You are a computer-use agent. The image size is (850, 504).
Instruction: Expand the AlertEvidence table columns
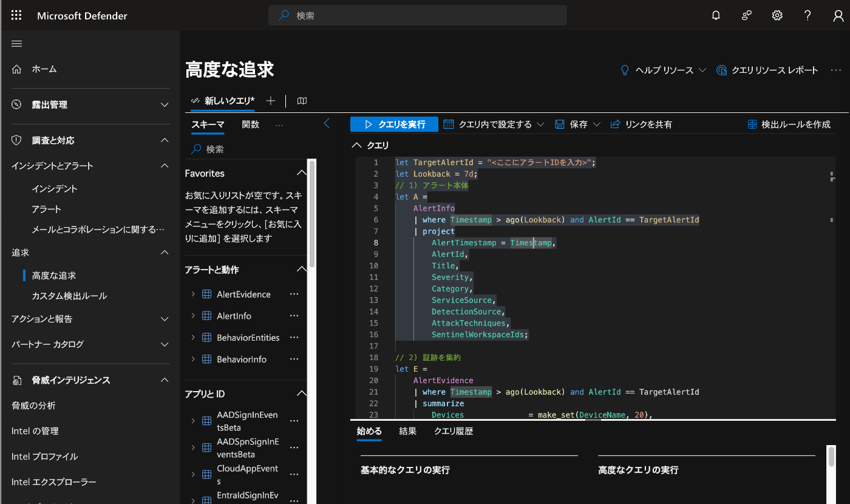pos(193,294)
